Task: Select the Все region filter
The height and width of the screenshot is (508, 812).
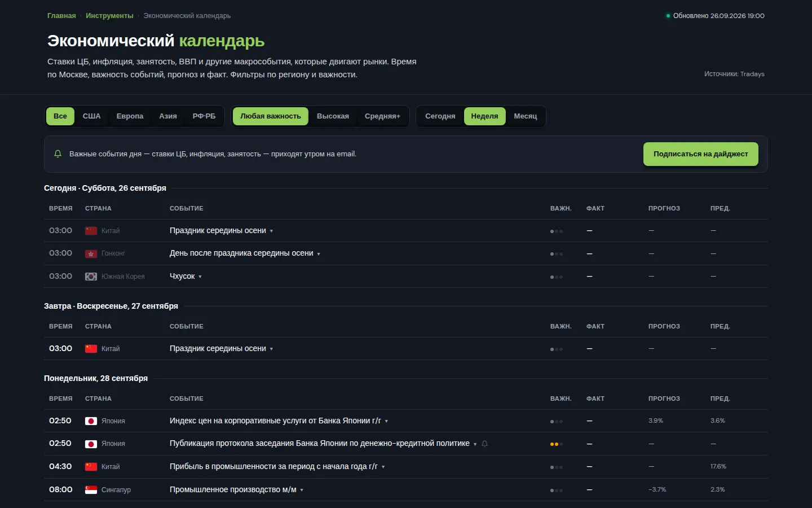Action: click(x=60, y=116)
